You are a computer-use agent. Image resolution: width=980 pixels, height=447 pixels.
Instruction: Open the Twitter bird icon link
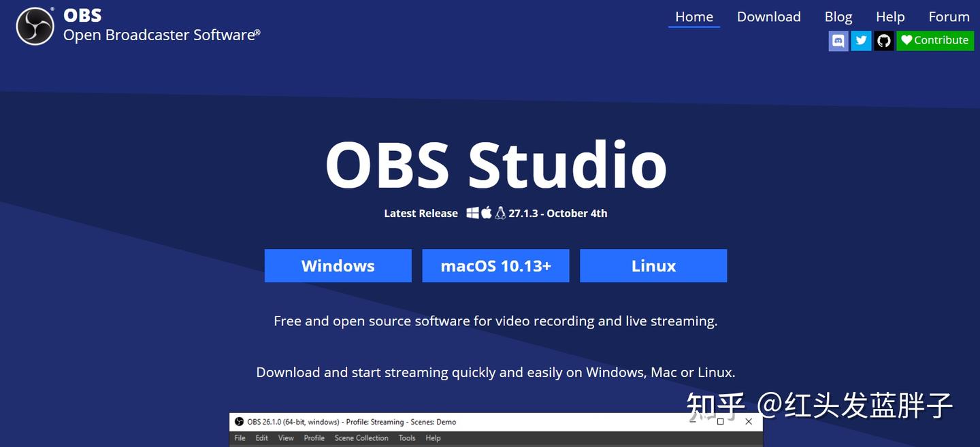click(861, 41)
